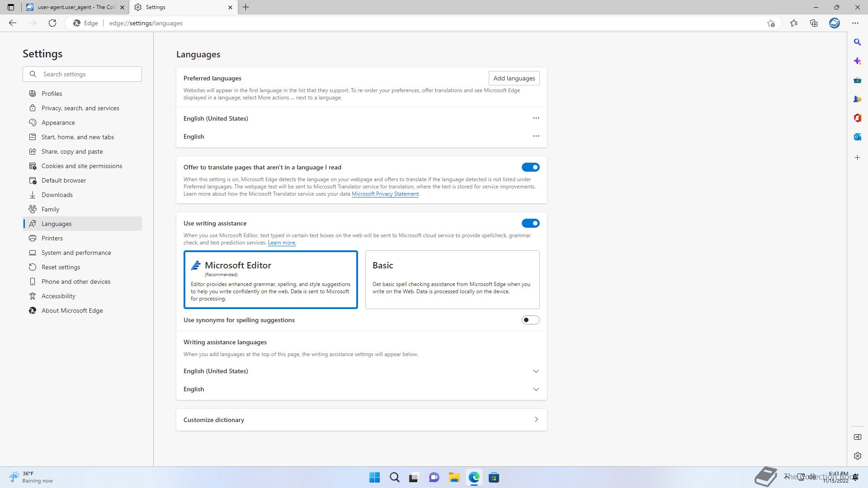Open the Favorites list icon
Viewport: 868px width, 488px height.
[x=794, y=23]
